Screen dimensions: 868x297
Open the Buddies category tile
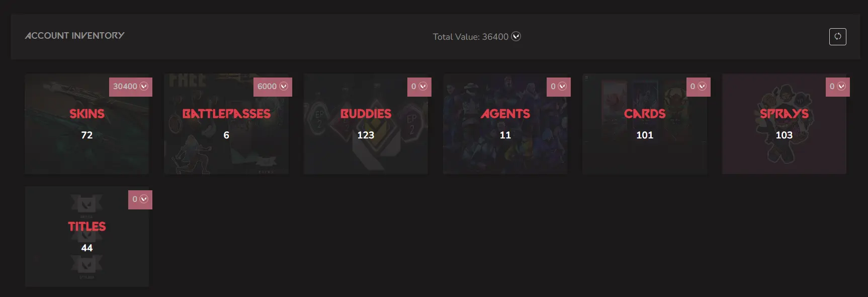tap(366, 124)
